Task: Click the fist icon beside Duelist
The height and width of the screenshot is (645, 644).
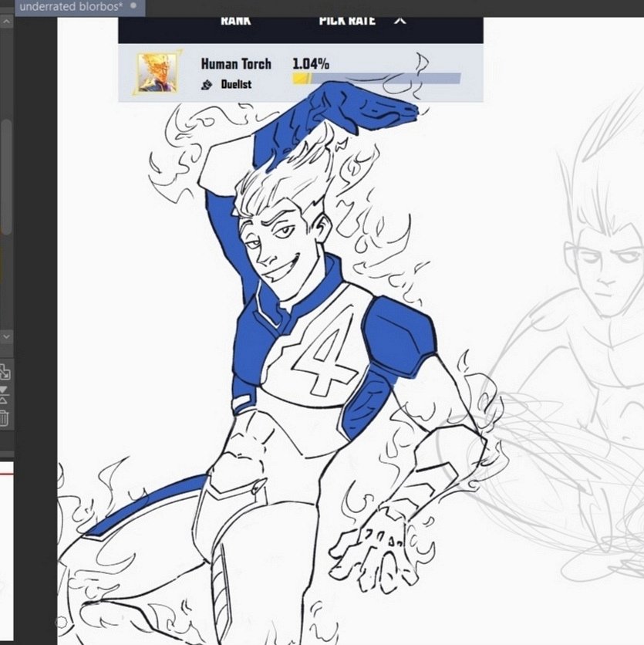Action: [207, 85]
